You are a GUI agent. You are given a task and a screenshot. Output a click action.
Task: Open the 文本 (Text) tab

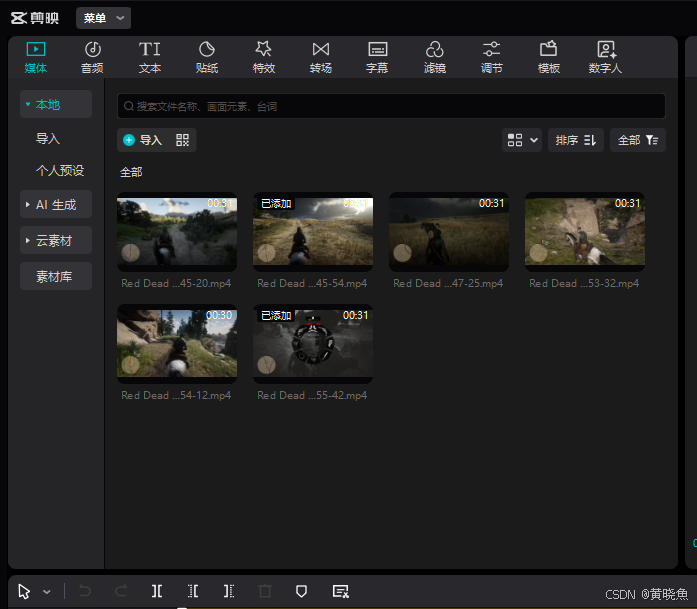coord(150,57)
